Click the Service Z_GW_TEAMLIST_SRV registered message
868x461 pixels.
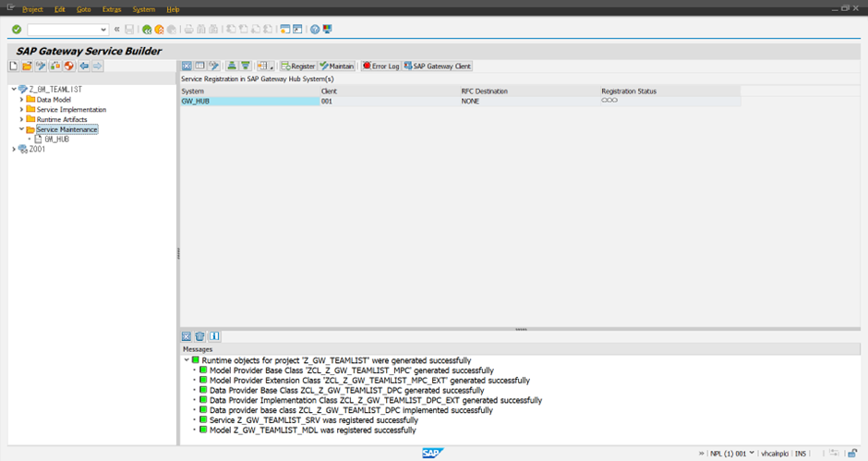coord(313,420)
